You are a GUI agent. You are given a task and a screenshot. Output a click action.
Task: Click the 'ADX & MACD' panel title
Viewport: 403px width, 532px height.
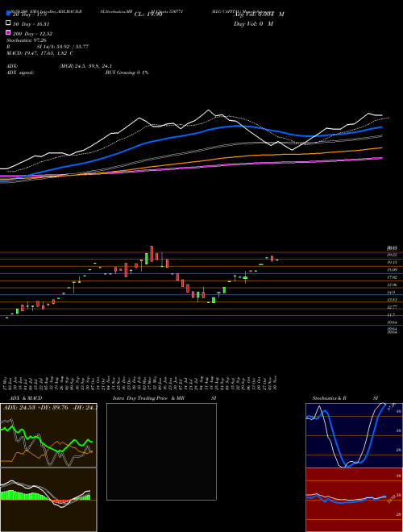tap(26, 398)
